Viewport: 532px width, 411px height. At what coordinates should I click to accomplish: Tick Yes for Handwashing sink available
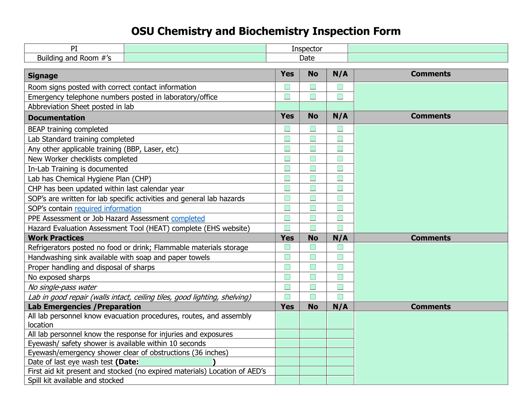tap(287, 257)
